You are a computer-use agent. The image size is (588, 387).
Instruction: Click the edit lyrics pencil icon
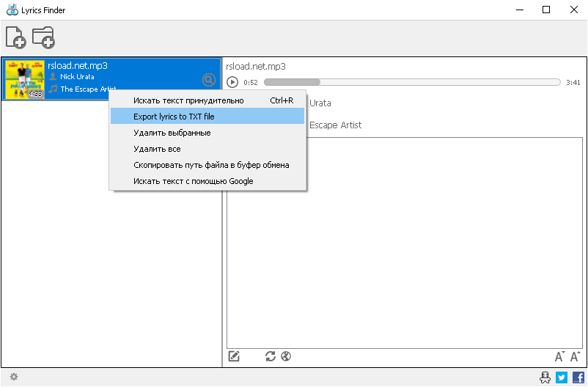(234, 356)
